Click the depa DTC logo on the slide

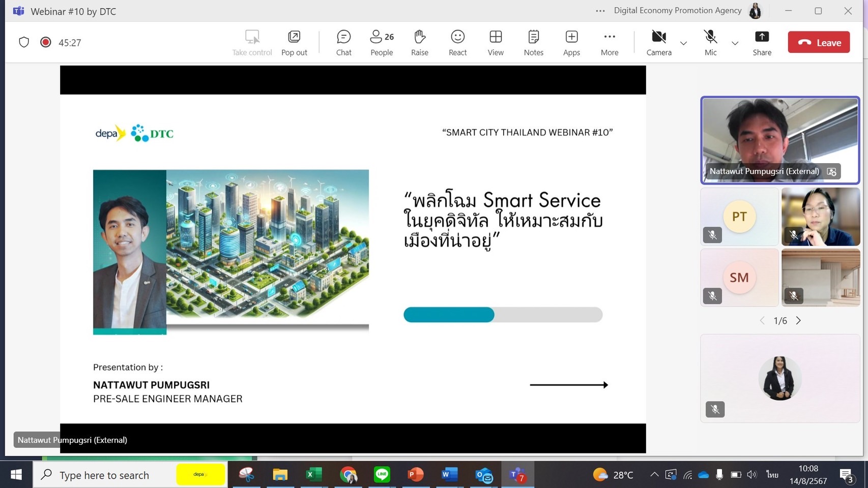tap(134, 133)
